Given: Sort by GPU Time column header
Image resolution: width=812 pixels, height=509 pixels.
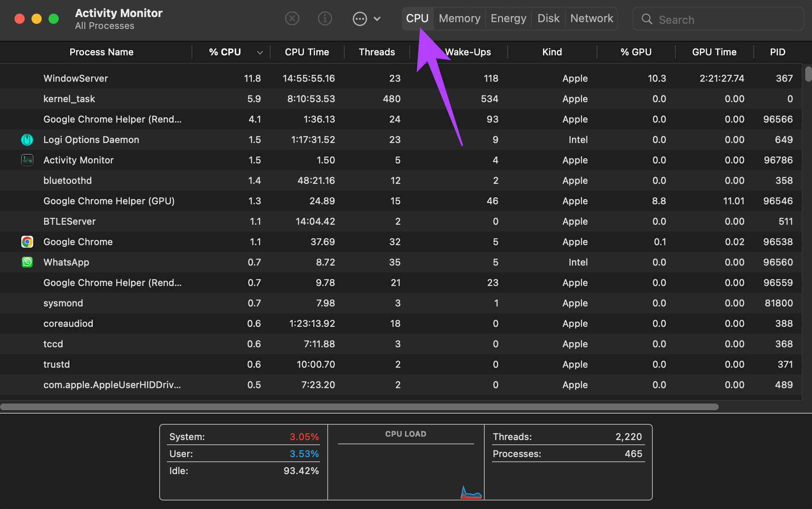Looking at the screenshot, I should tap(714, 52).
